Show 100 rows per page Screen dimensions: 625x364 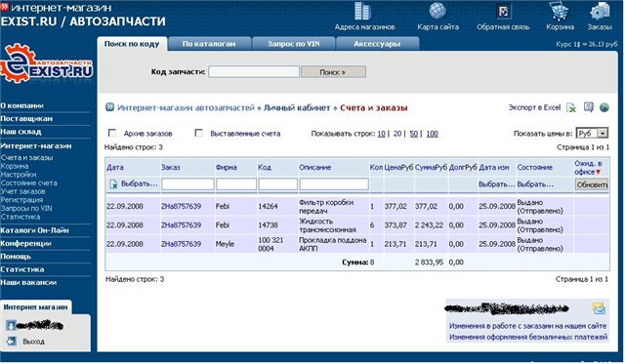(432, 134)
